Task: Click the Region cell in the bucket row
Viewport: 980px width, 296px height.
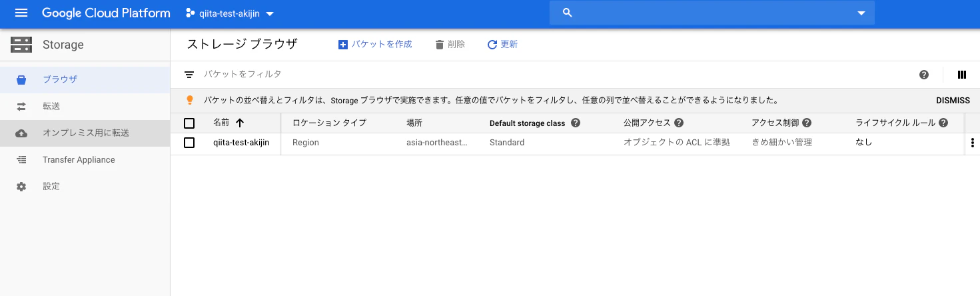Action: [x=306, y=143]
